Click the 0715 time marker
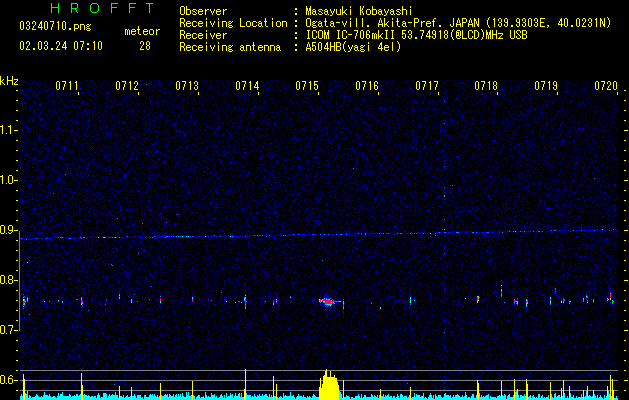 coord(307,86)
